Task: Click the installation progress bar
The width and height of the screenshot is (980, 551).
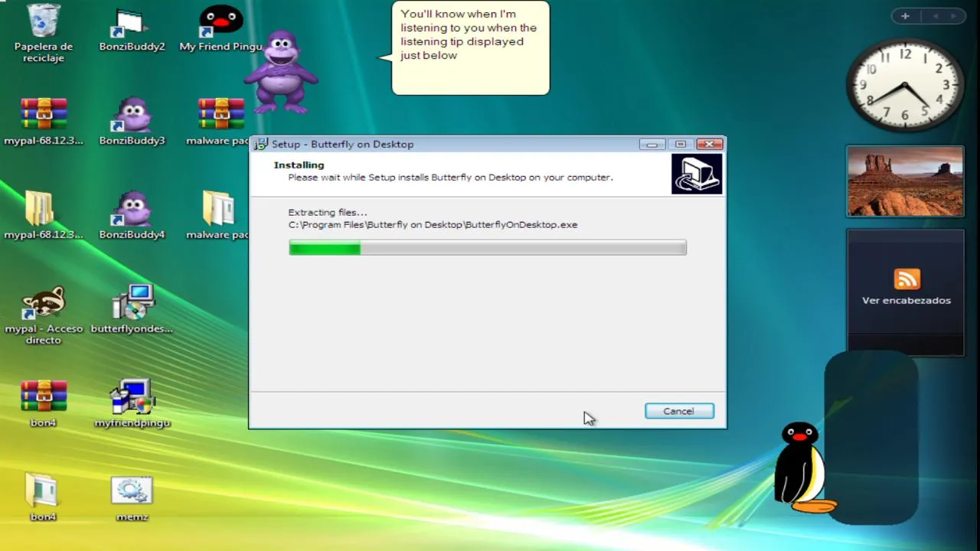Action: tap(488, 247)
